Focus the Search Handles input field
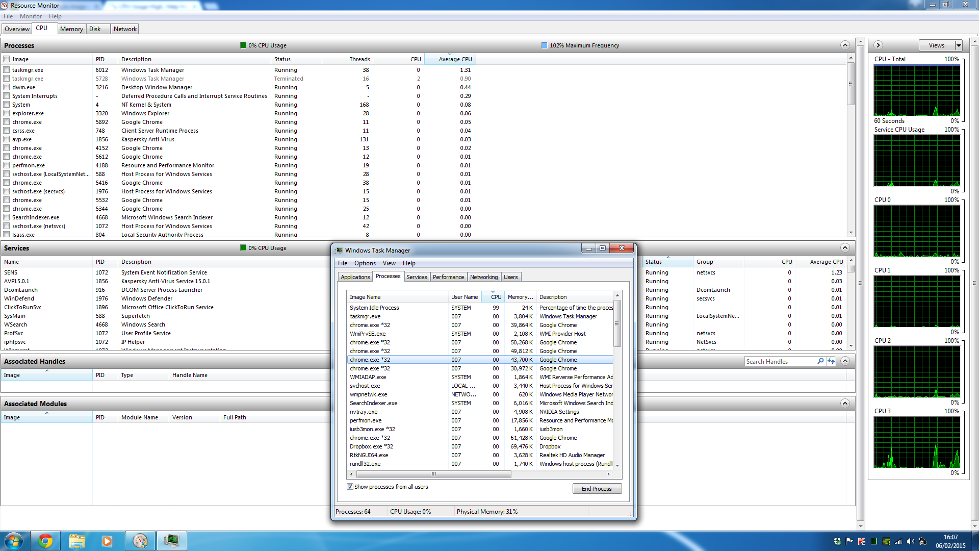Viewport: 980px width, 551px height. tap(780, 361)
